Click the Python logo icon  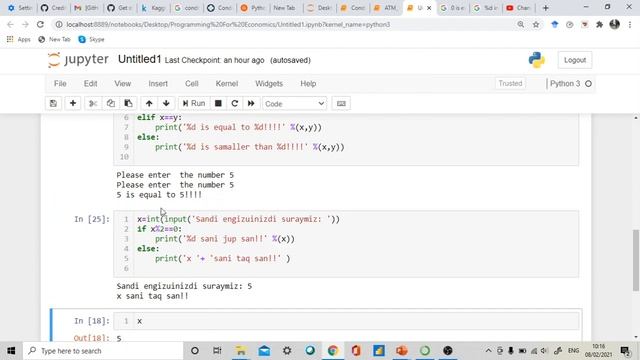(x=536, y=60)
